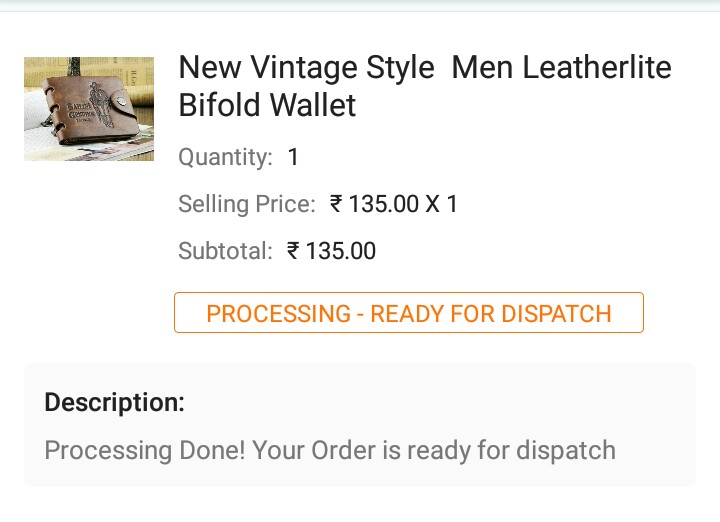Tap the X 1 multiplier text

[442, 204]
